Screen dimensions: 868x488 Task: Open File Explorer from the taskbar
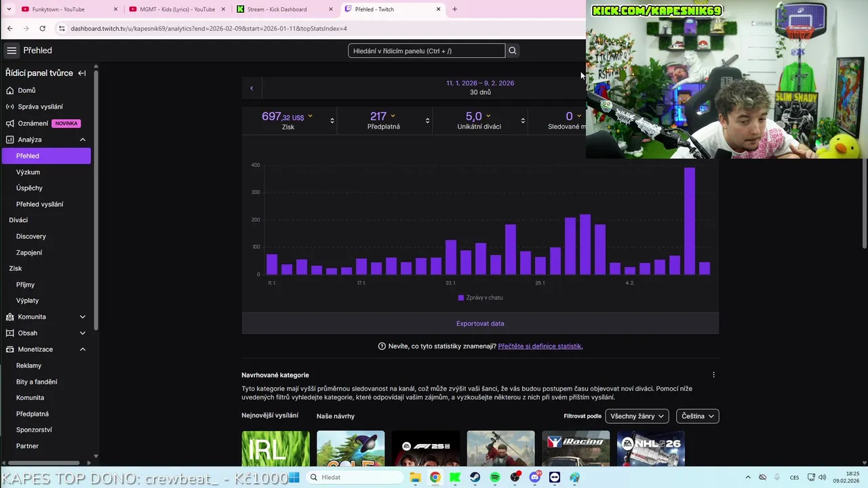pos(415,477)
